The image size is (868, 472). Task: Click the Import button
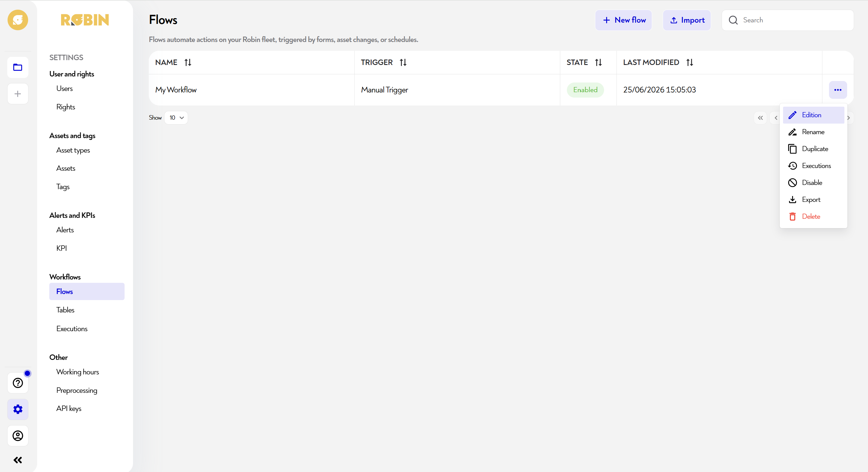(687, 20)
